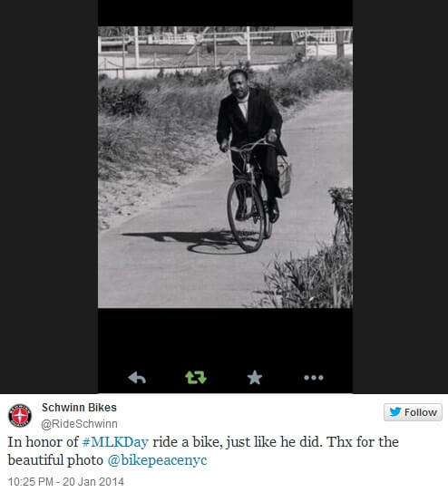Open the three-dot more options menu
This screenshot has width=448, height=492.
point(314,378)
